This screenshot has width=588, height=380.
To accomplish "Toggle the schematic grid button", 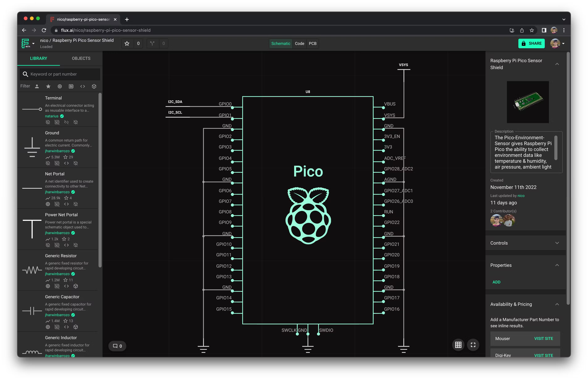I will 458,345.
